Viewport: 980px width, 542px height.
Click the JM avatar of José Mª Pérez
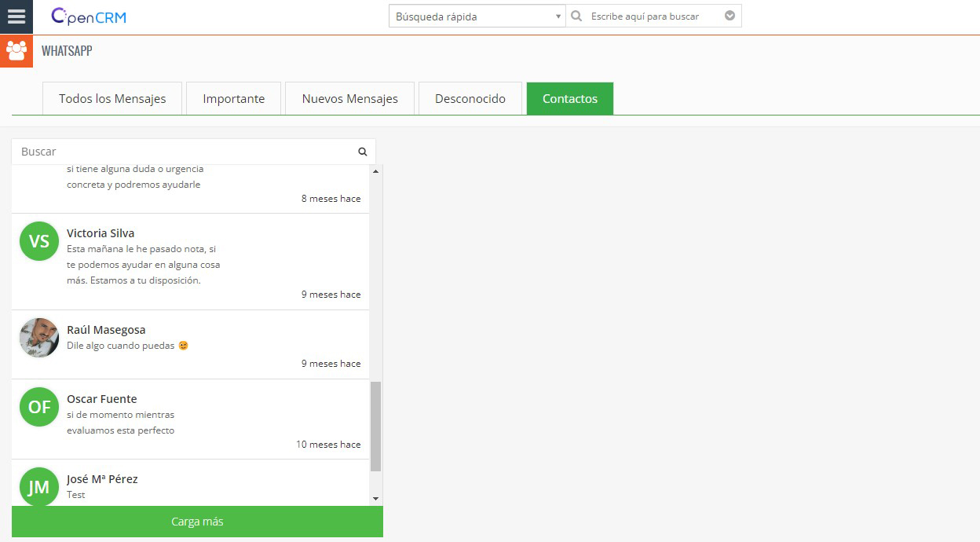[39, 487]
